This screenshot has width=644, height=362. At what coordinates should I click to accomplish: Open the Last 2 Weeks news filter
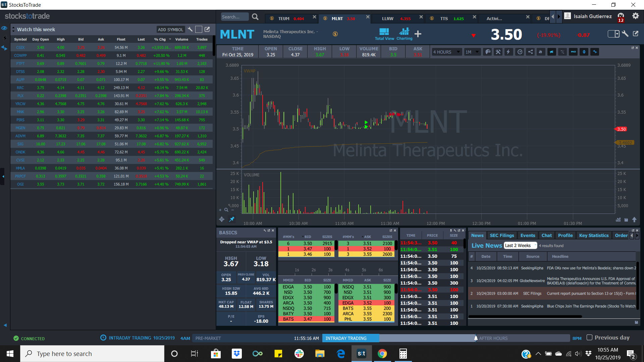520,246
